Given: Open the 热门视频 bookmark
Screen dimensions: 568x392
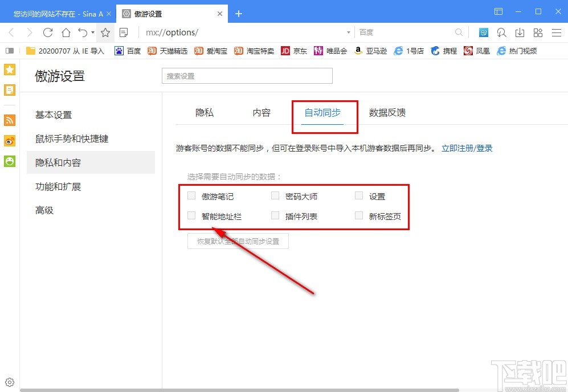Looking at the screenshot, I should click(517, 51).
